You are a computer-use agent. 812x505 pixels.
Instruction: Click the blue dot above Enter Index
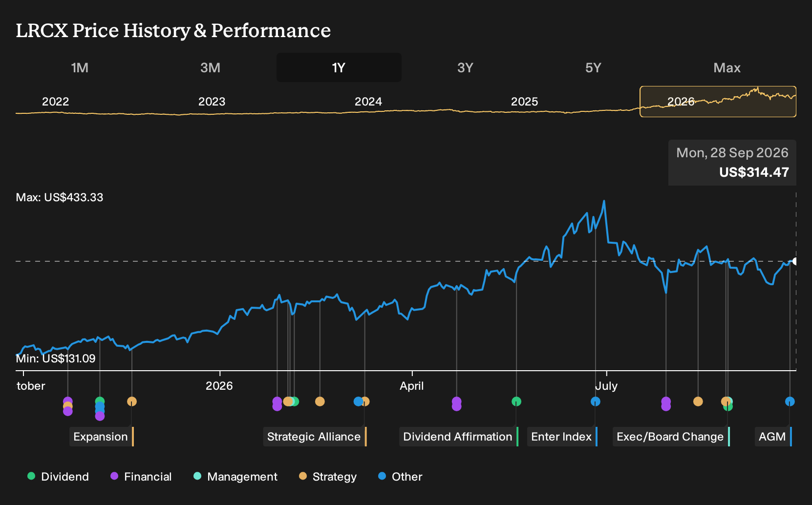pos(596,401)
